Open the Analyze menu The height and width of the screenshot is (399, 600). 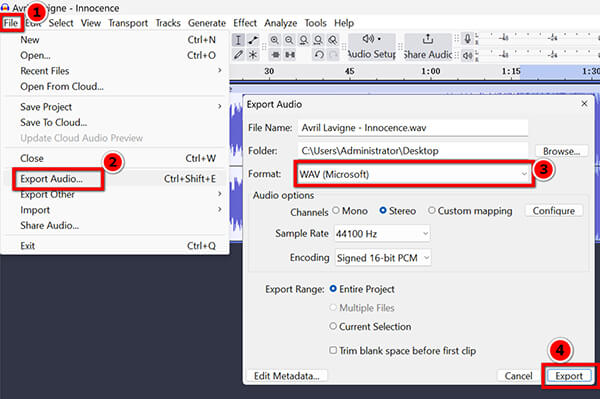[x=280, y=23]
